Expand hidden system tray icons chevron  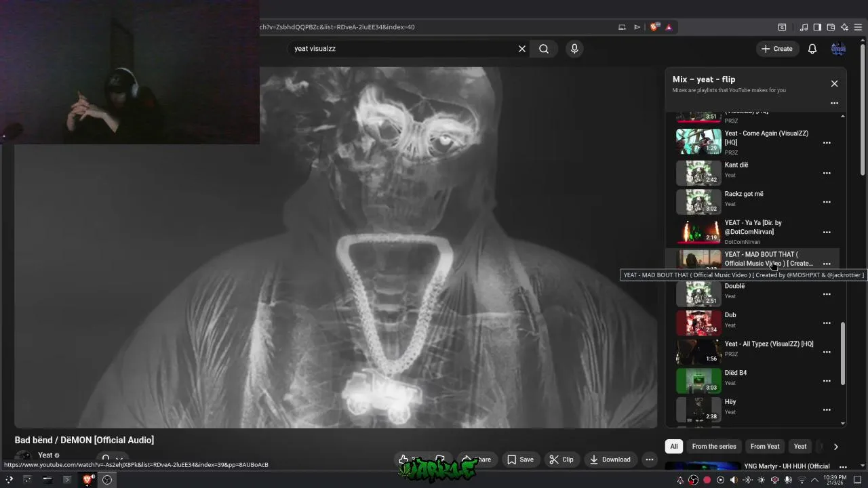coord(814,480)
